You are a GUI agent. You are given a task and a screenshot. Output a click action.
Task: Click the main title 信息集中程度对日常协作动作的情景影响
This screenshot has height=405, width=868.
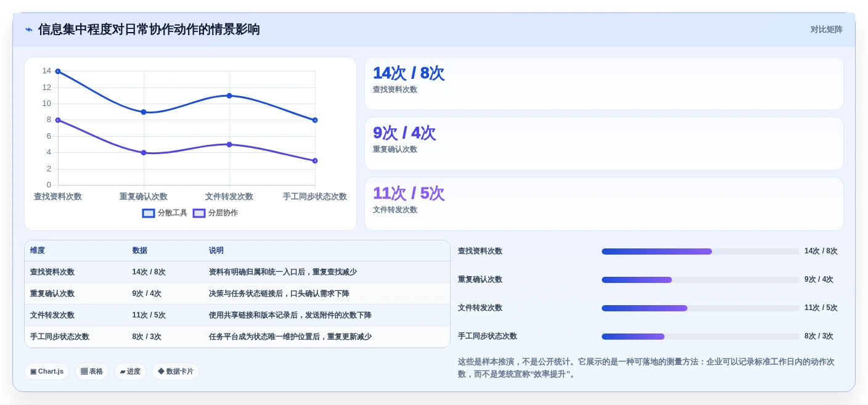pos(149,30)
